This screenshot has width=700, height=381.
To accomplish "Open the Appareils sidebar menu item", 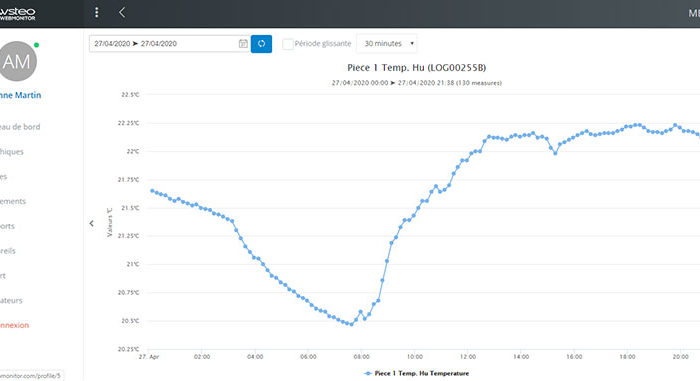I will point(8,251).
